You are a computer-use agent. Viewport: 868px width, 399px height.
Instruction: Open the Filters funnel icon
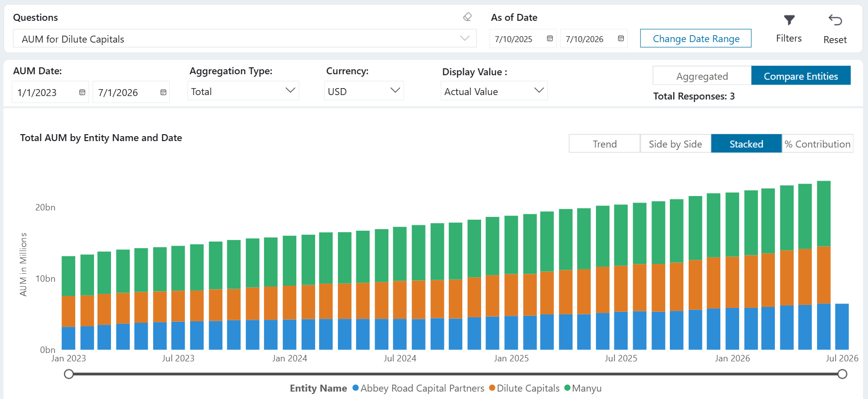tap(789, 20)
